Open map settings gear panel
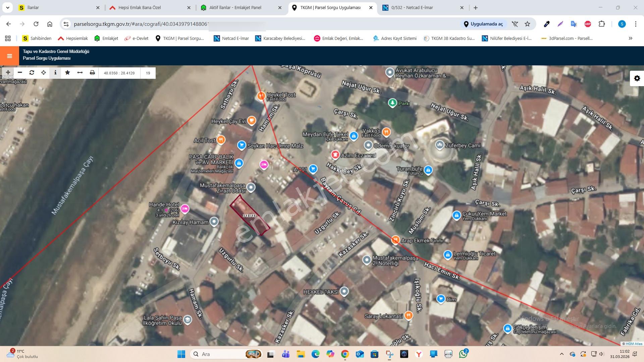 pos(637,78)
